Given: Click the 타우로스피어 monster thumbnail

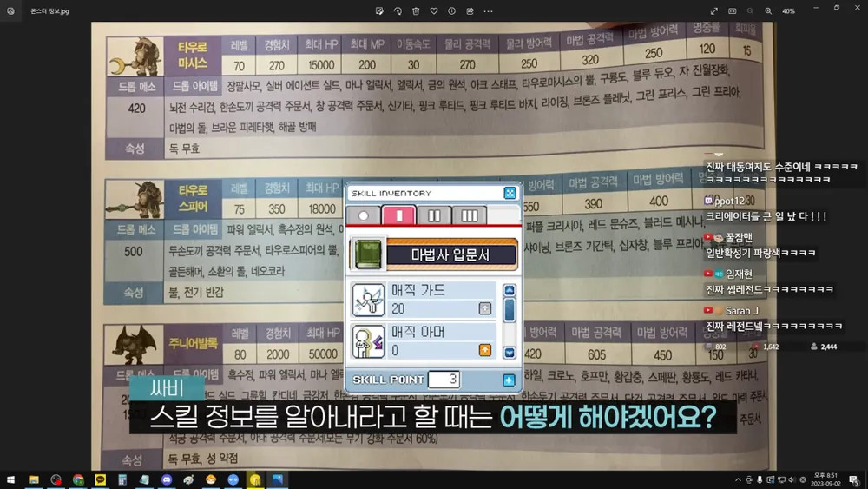Looking at the screenshot, I should [x=135, y=200].
